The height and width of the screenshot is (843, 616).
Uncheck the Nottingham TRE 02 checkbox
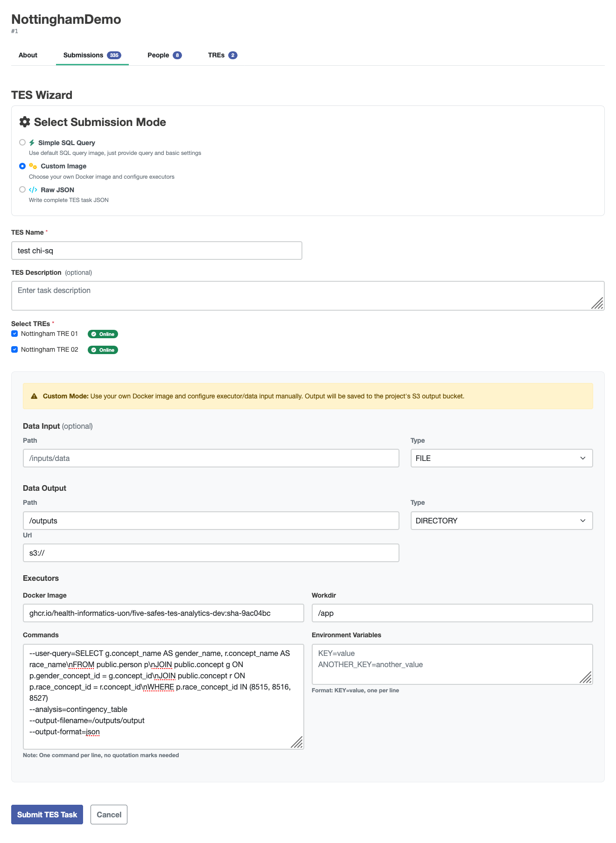14,349
